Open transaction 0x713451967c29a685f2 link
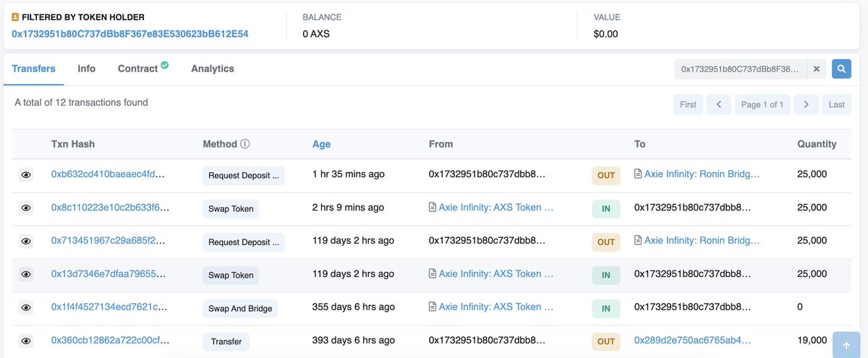868x358 pixels. click(109, 241)
